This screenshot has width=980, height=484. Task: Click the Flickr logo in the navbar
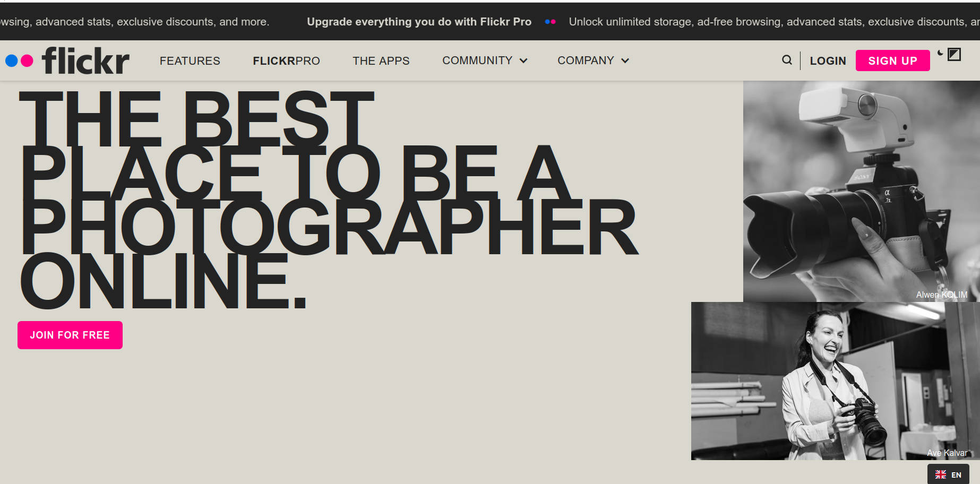tap(67, 60)
